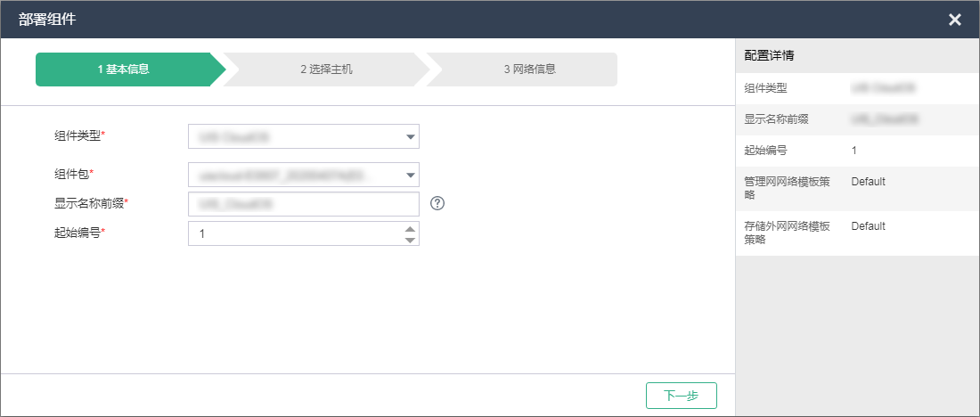Select 显示名称前缀 row in 配置详情 panel
980x417 pixels.
(x=857, y=119)
